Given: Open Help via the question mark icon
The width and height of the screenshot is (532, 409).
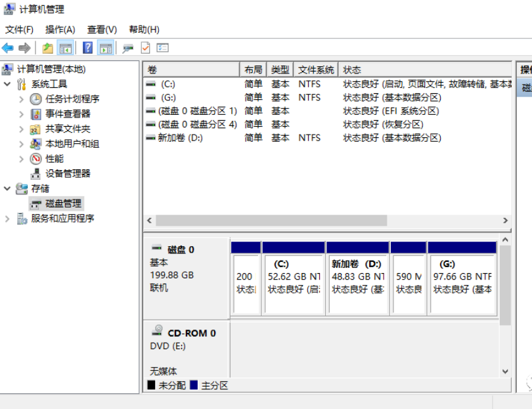Looking at the screenshot, I should (x=87, y=48).
